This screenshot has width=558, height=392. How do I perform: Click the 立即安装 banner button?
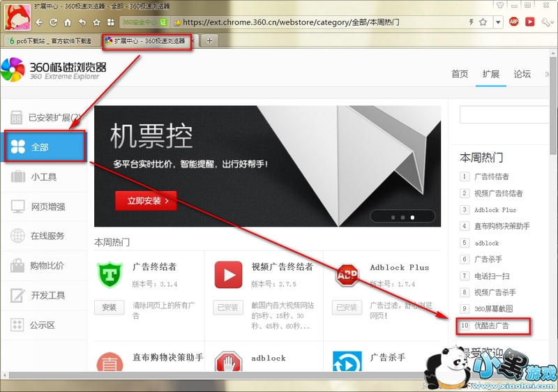point(146,201)
